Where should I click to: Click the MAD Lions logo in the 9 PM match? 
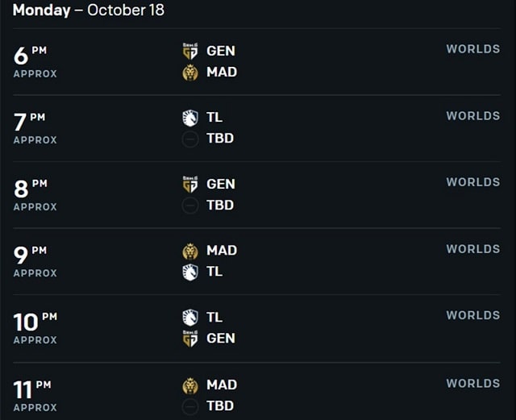190,252
